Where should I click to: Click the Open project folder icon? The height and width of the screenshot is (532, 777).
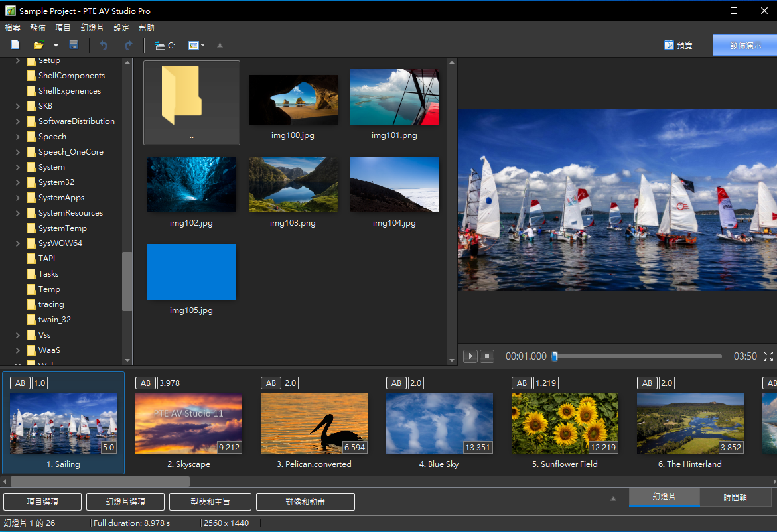tap(38, 45)
